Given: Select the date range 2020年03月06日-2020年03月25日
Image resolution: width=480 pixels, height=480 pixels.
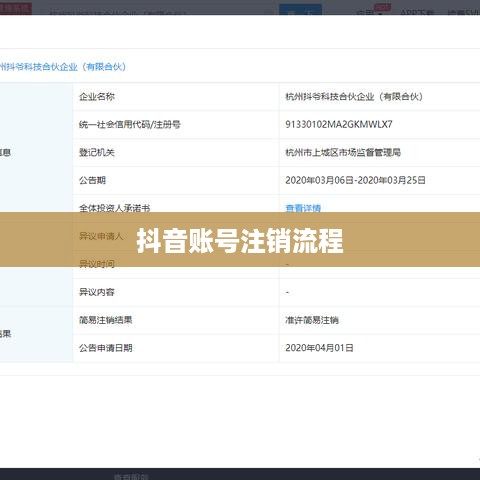Looking at the screenshot, I should (x=355, y=180).
